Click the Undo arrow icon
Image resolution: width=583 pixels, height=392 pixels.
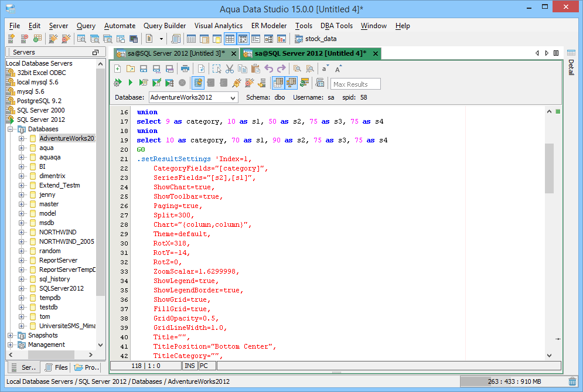(x=269, y=69)
